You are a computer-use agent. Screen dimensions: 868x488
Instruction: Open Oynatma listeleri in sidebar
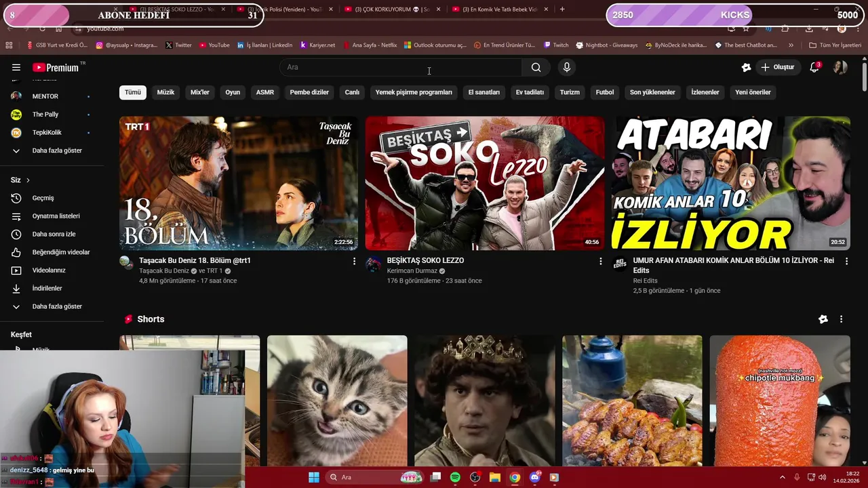click(52, 216)
